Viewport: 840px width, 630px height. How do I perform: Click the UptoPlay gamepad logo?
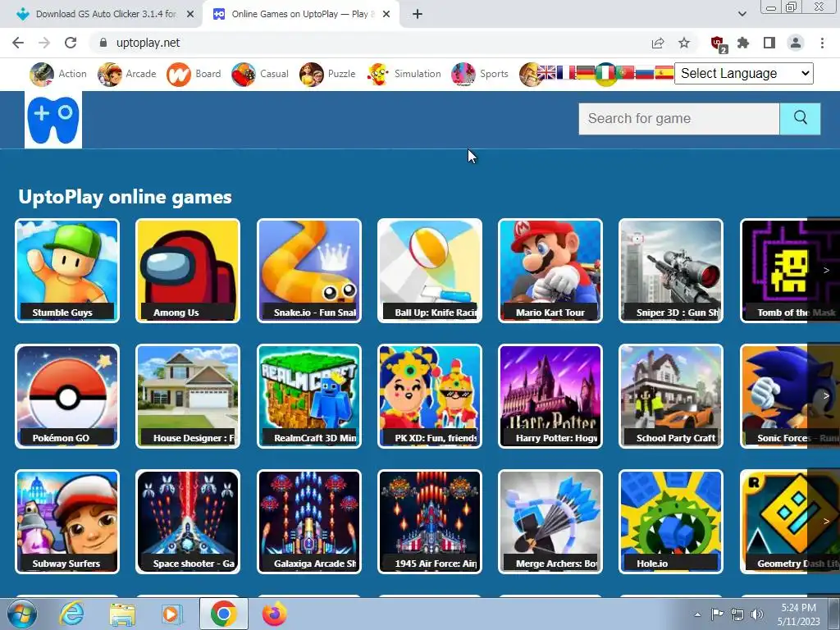point(53,119)
